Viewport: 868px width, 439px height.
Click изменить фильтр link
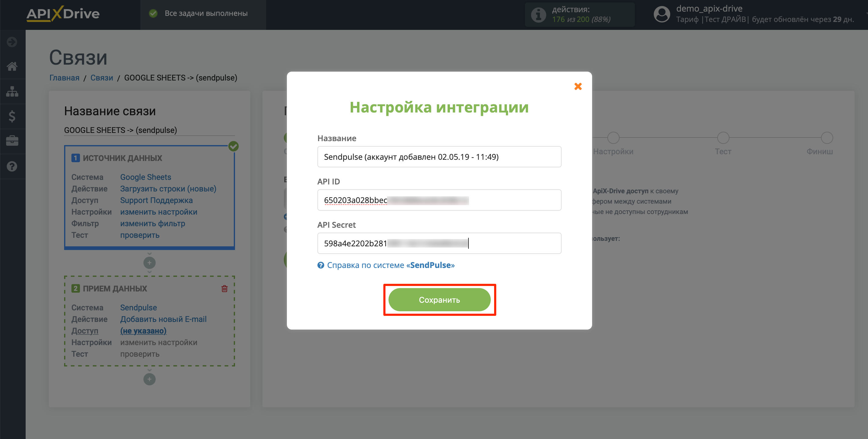click(x=153, y=223)
